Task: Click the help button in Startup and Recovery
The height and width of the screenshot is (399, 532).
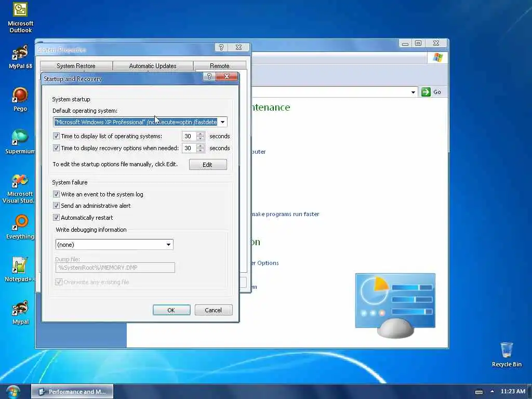Action: pos(209,76)
